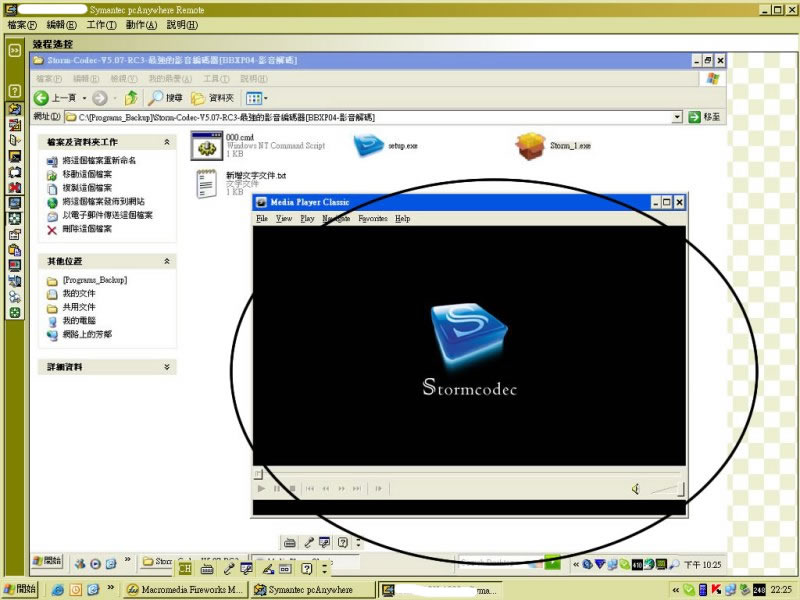800x600 pixels.
Task: Click 移動這個檔案 move file task
Action: point(87,174)
